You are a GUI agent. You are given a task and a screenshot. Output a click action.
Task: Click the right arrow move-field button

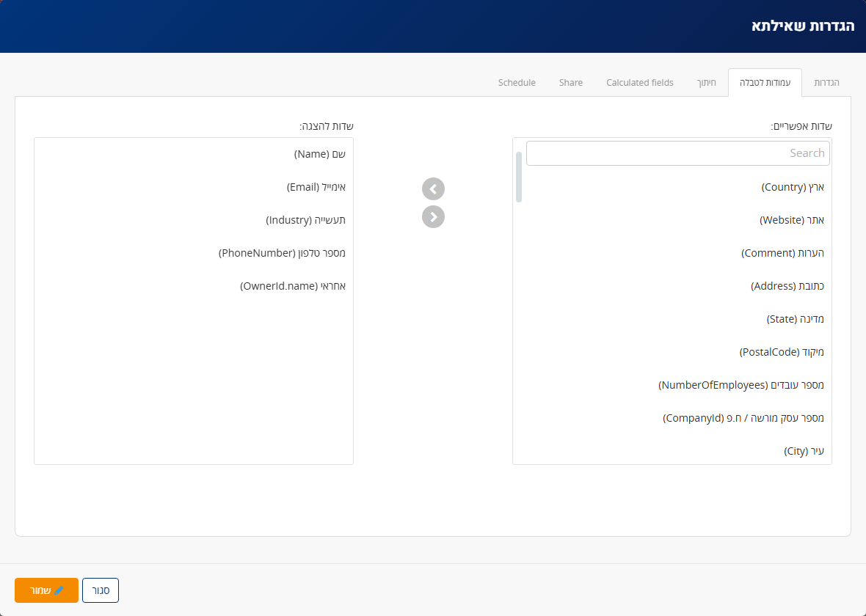[433, 217]
